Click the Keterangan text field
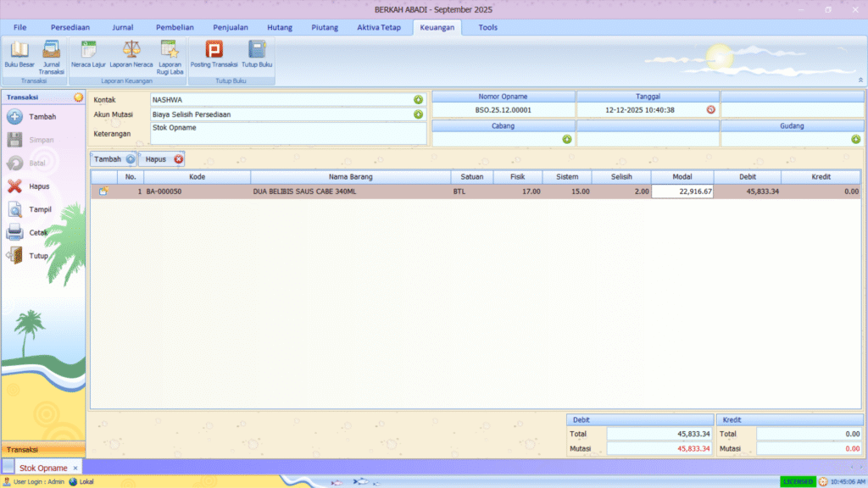Screen dimensions: 868x488 tap(288, 133)
